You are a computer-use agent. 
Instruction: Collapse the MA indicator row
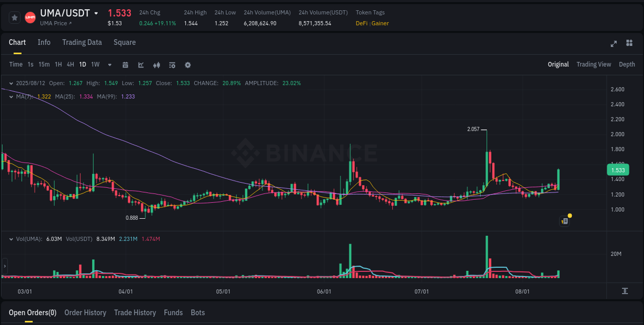tap(11, 96)
